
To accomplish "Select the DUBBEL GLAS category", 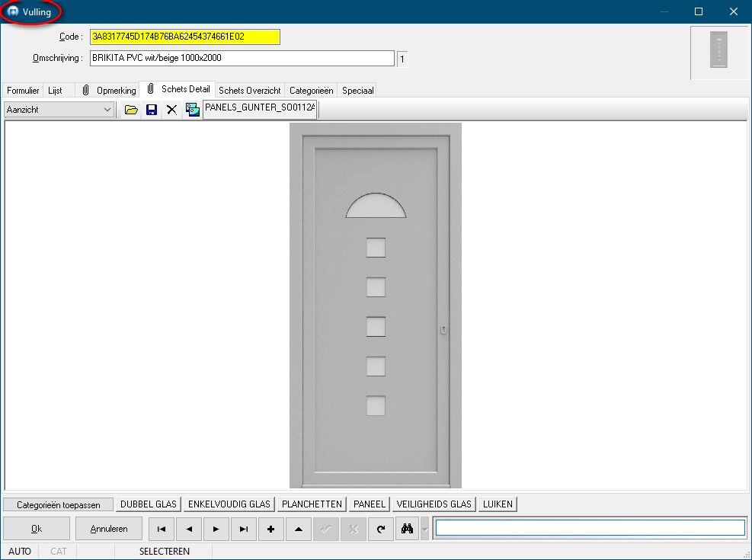I will point(149,504).
